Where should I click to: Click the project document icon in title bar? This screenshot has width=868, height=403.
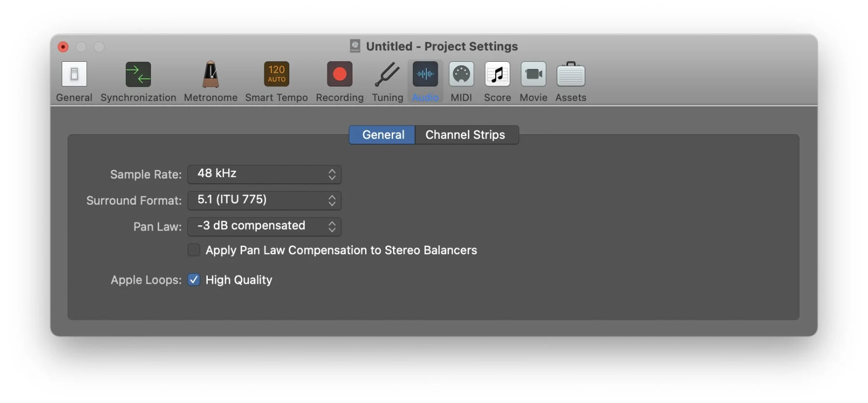click(355, 46)
